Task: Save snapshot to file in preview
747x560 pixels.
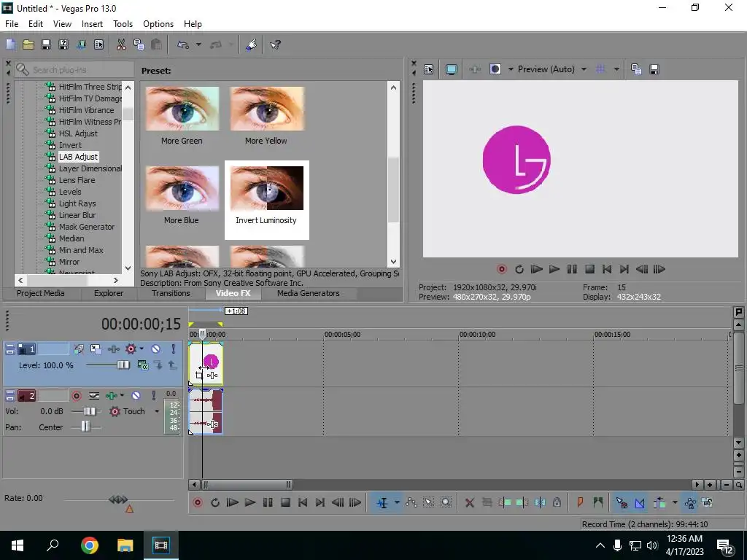Action: (x=654, y=69)
